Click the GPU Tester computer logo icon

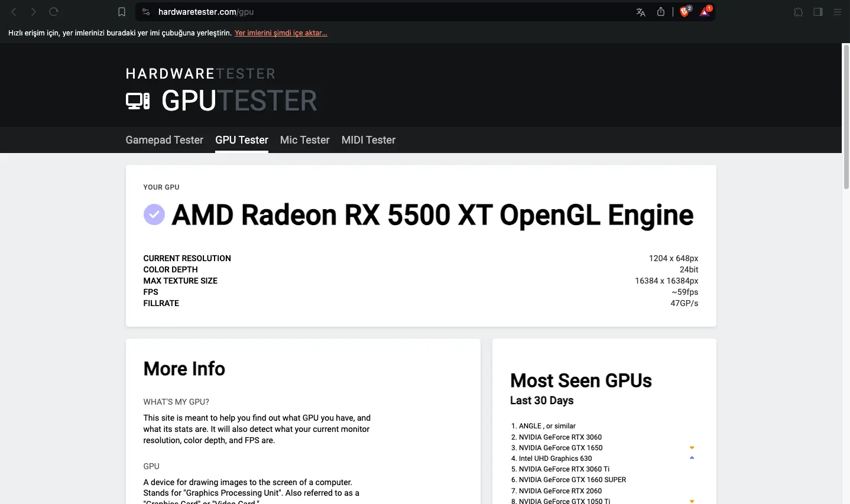[x=138, y=101]
